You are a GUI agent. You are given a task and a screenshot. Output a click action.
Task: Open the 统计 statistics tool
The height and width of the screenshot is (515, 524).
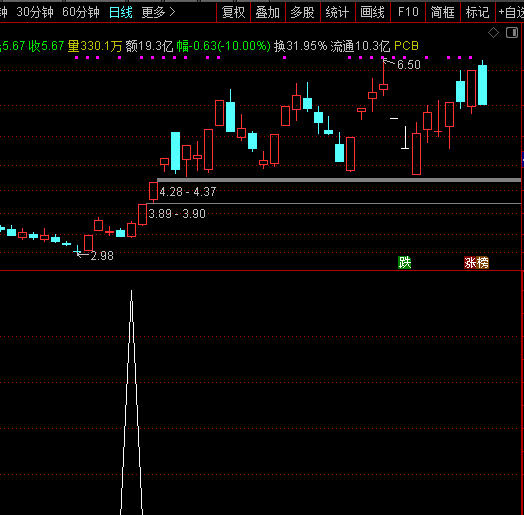(338, 12)
